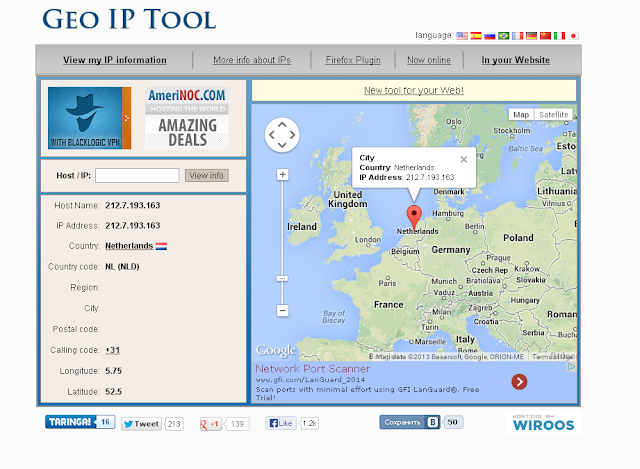This screenshot has height=469, width=640.
Task: Focus the Host / IP input field
Action: tap(137, 176)
